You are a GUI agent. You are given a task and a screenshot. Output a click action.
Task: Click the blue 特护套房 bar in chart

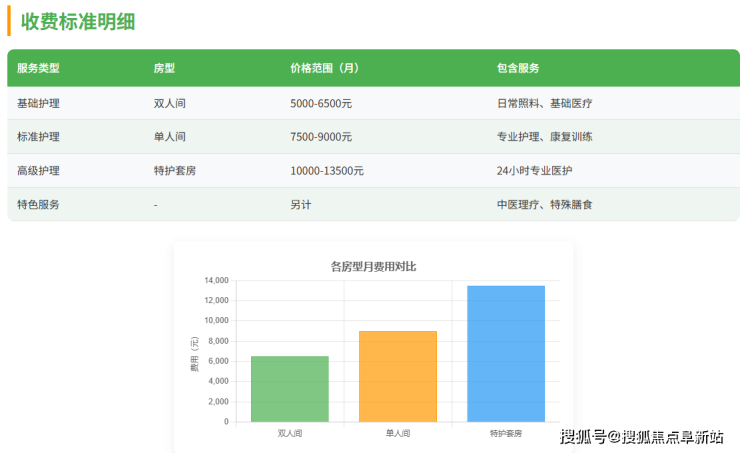(506, 354)
